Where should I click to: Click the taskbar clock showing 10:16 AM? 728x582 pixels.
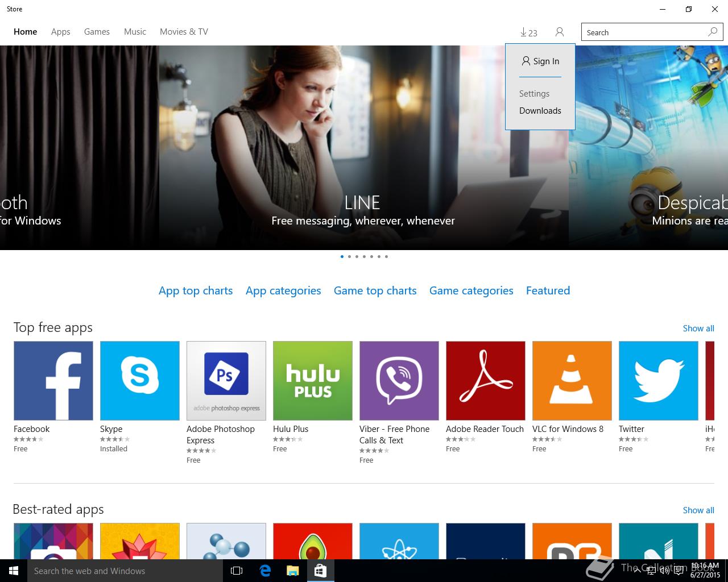[x=705, y=571]
